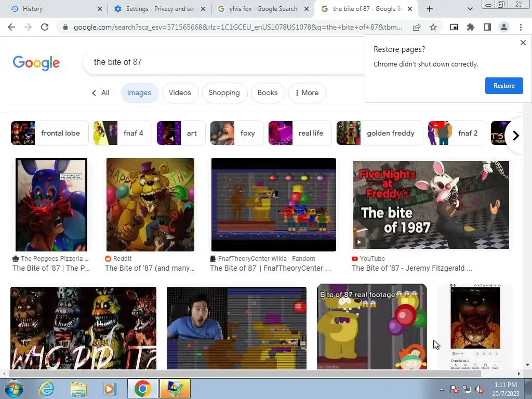Open the Chrome three-dot menu
Viewport: 532px width, 399px height.
tap(521, 27)
